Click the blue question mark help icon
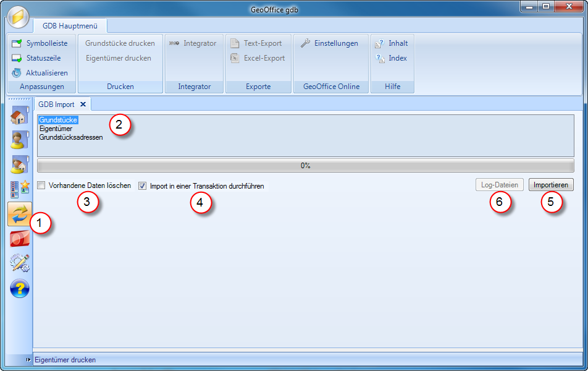 click(x=19, y=288)
